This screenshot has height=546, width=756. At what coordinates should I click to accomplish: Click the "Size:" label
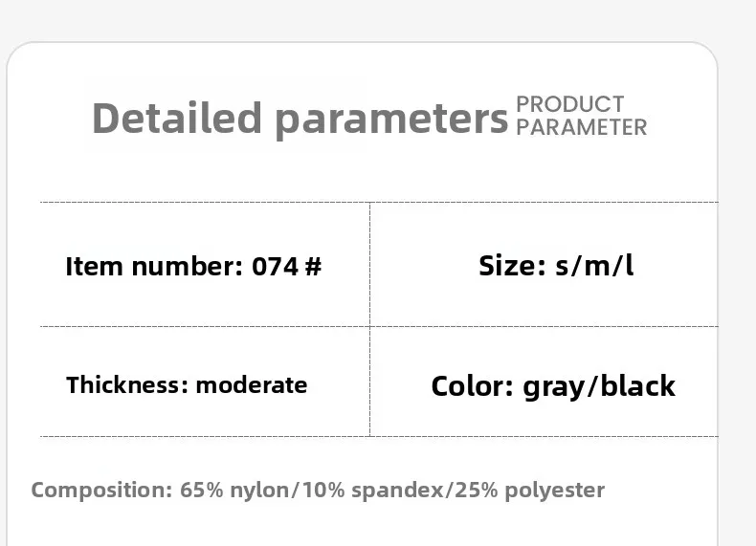[512, 266]
